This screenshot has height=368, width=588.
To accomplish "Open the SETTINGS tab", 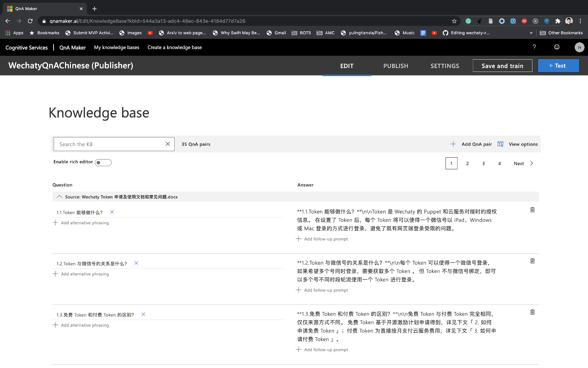I will (x=445, y=66).
